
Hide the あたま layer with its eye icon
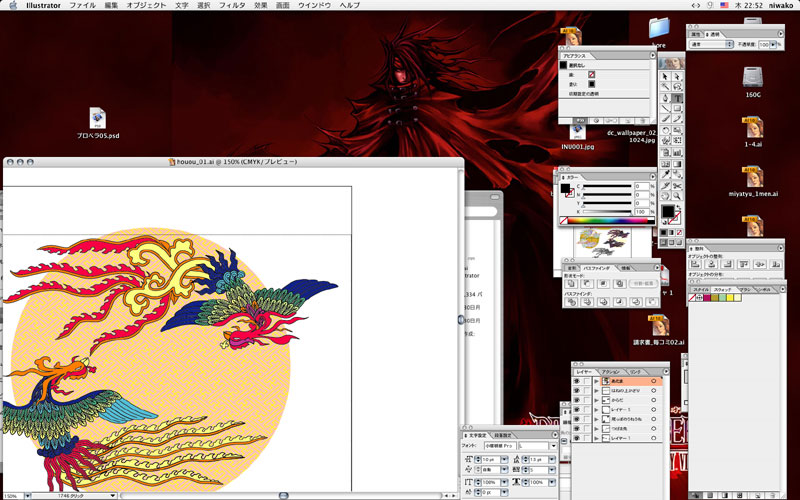(x=577, y=381)
